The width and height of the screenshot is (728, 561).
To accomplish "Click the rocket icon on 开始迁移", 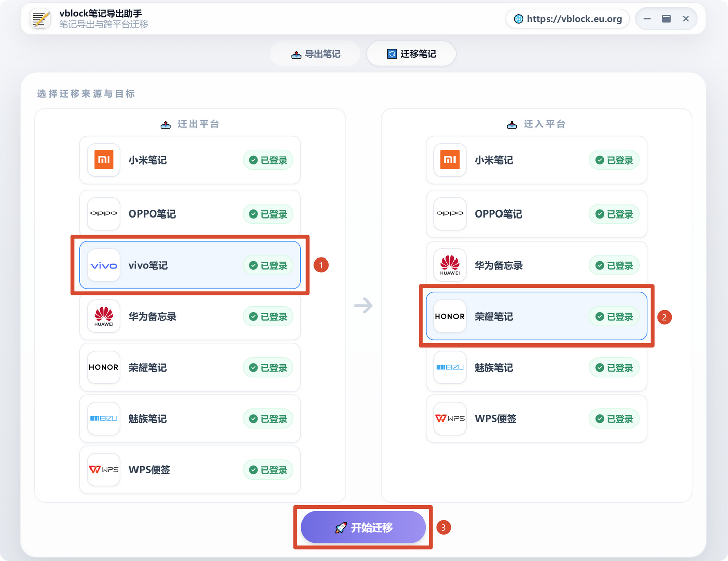I will [341, 528].
